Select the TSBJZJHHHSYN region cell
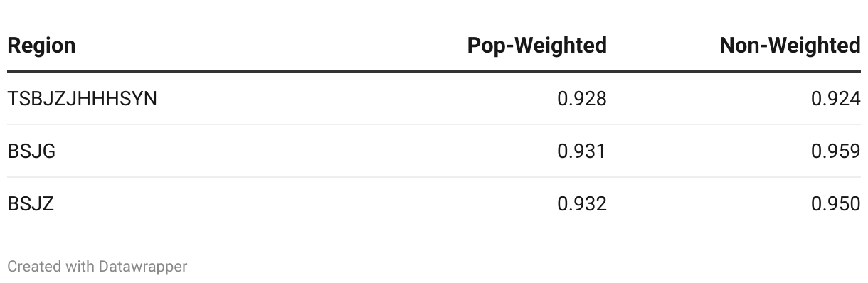 pyautogui.click(x=82, y=98)
